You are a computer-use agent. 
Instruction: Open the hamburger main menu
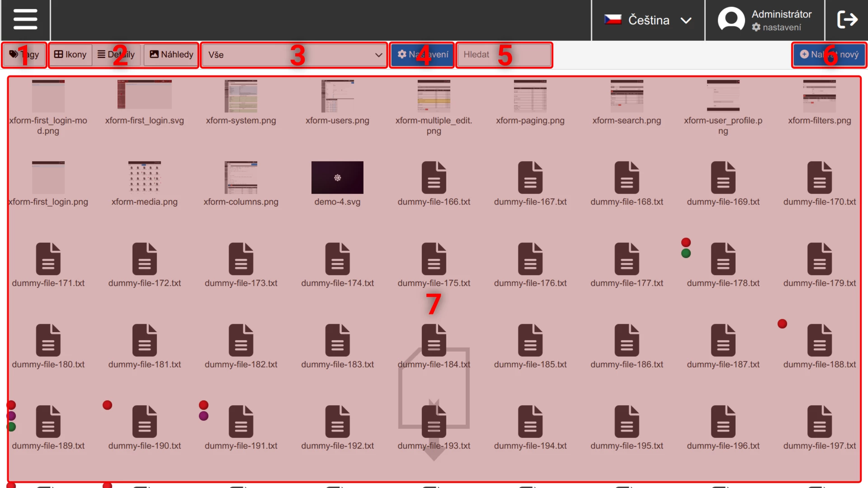[25, 20]
